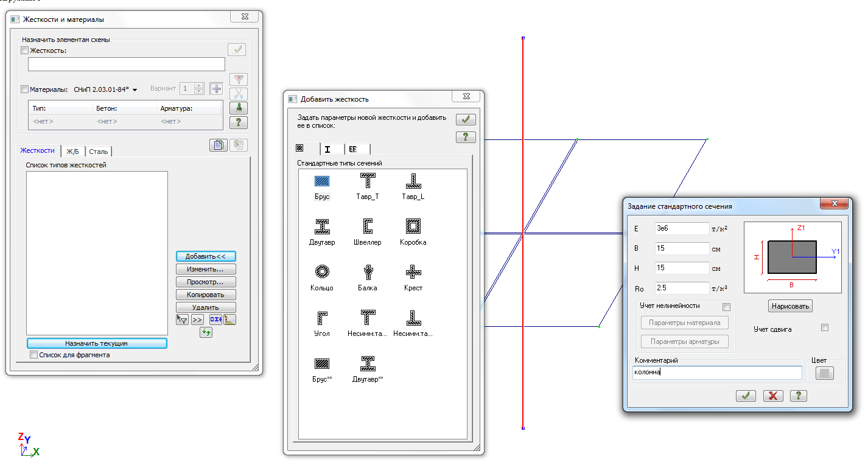Choose the Двутавр I-beam section
This screenshot has width=868, height=465.
pyautogui.click(x=322, y=227)
